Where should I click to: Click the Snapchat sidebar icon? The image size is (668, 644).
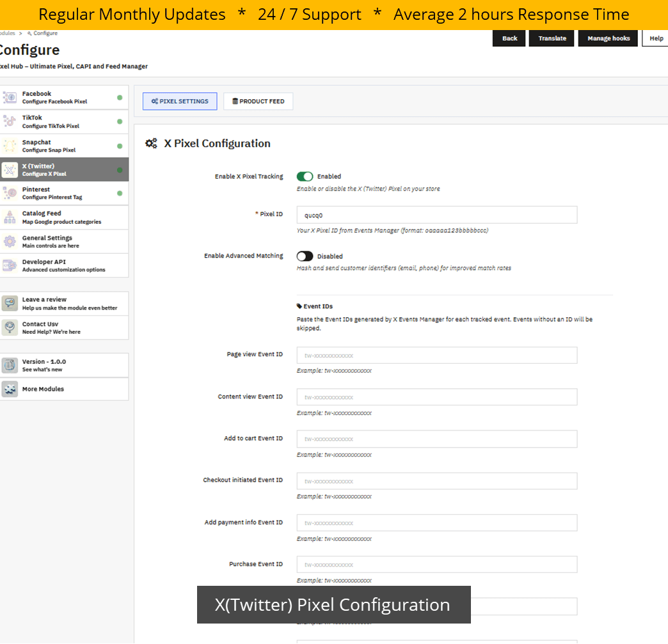(x=10, y=146)
